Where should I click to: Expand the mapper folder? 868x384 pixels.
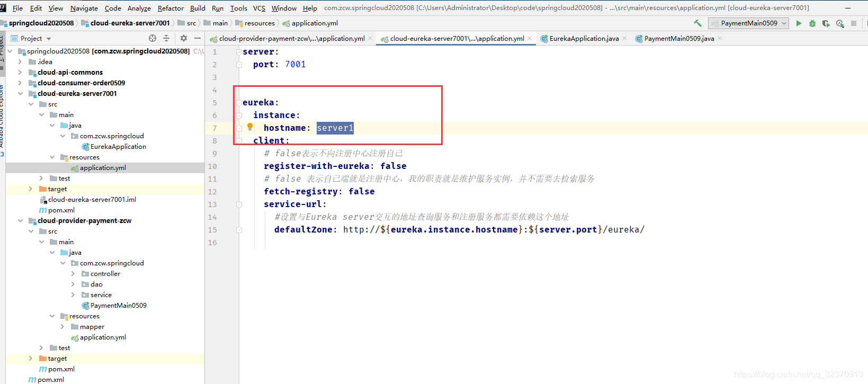pyautogui.click(x=62, y=327)
